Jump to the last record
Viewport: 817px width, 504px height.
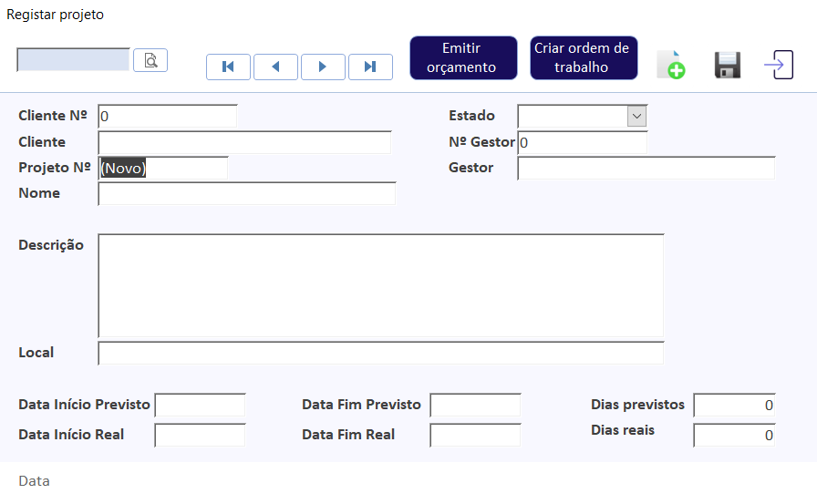[370, 67]
